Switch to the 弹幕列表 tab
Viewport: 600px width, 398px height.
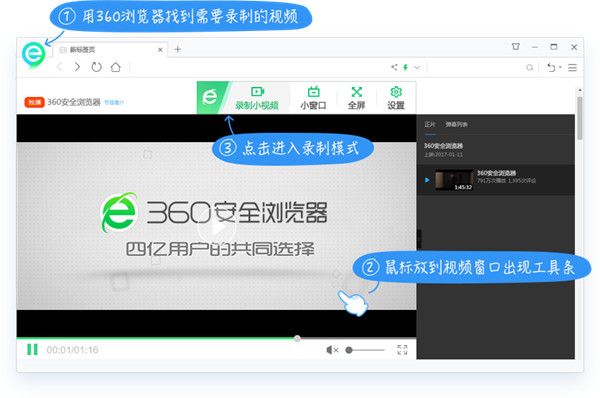456,124
